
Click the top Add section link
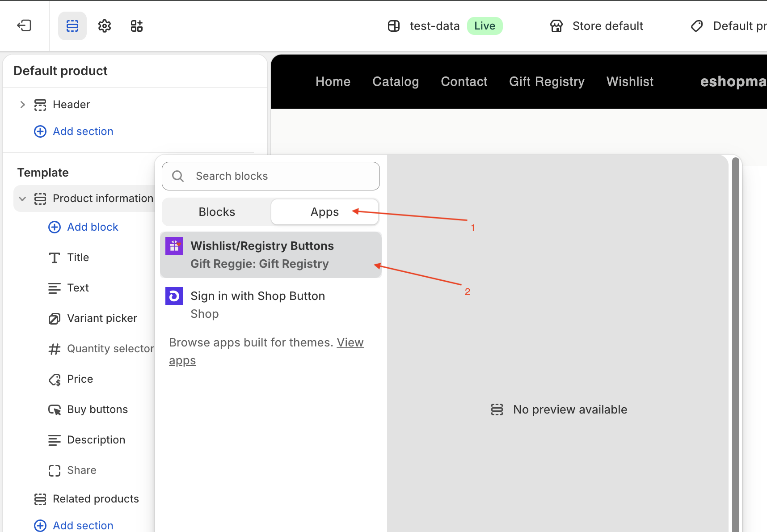83,131
